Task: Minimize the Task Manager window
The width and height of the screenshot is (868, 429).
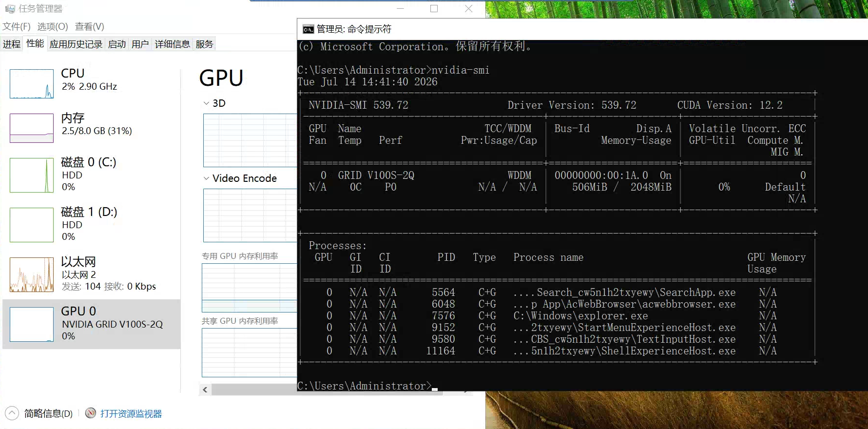Action: coord(400,9)
